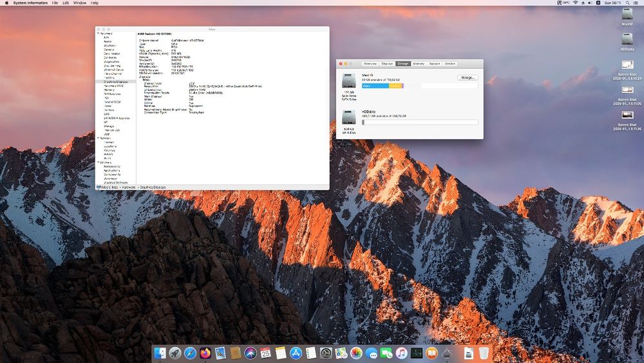
Task: Open the Help menu
Action: (95, 3)
